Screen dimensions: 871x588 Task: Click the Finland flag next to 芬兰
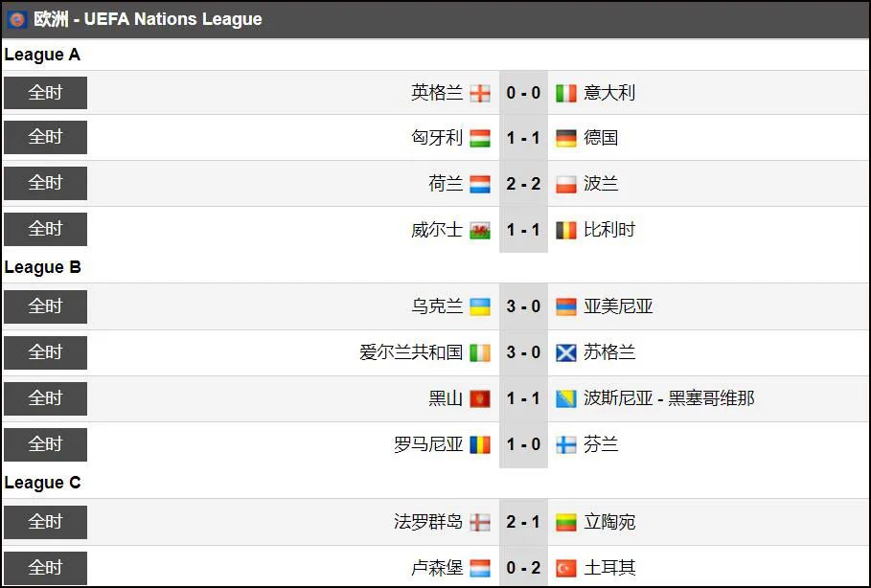[566, 444]
